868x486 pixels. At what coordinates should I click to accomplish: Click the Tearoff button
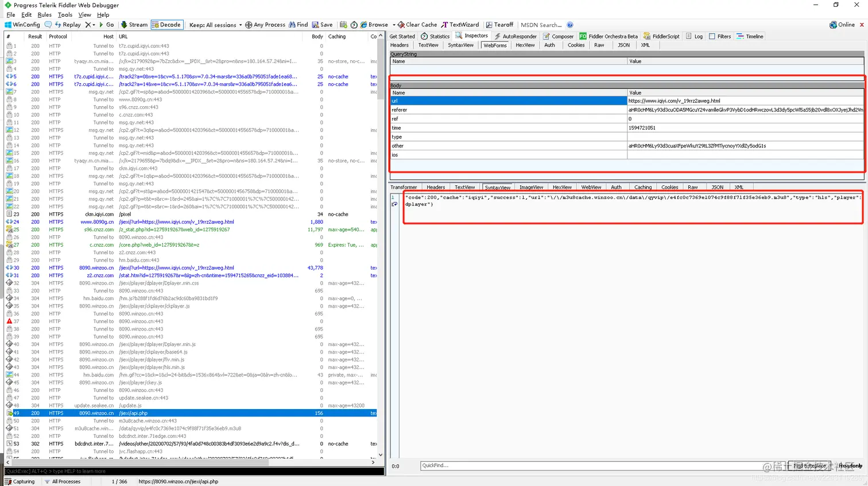pos(499,25)
